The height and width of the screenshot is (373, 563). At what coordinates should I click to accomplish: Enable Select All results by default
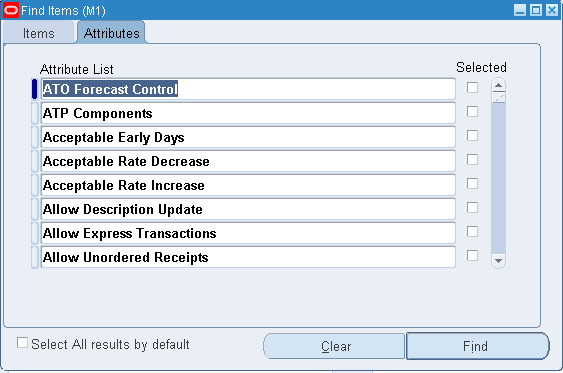[22, 343]
